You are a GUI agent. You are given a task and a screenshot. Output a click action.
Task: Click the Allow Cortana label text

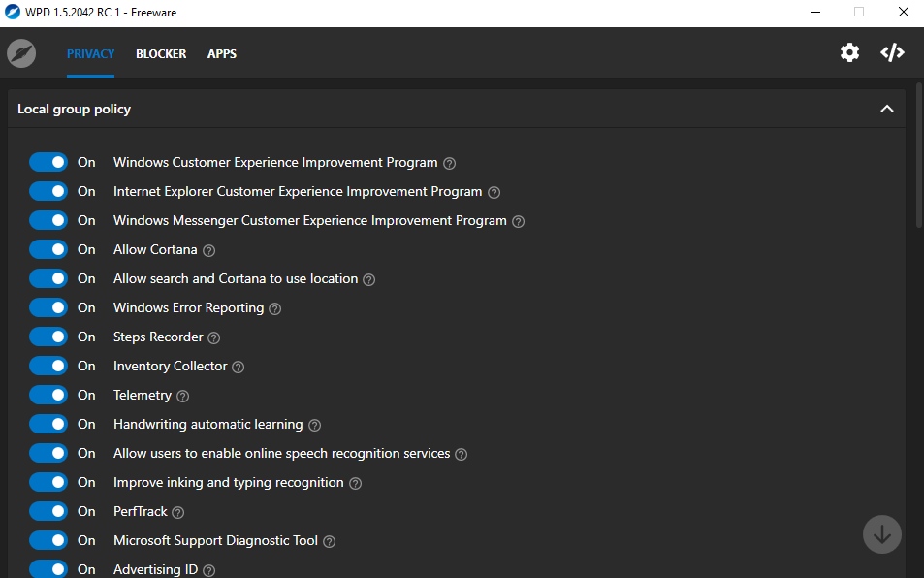pyautogui.click(x=155, y=249)
